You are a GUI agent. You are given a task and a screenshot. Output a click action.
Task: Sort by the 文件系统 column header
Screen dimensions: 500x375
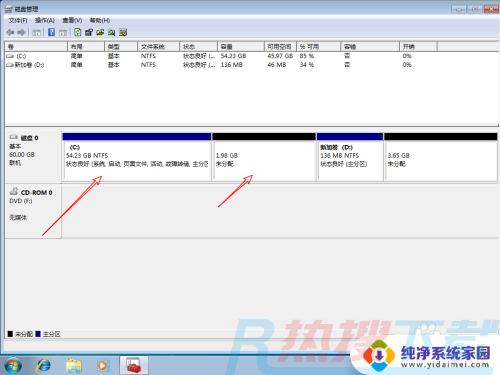tap(159, 47)
